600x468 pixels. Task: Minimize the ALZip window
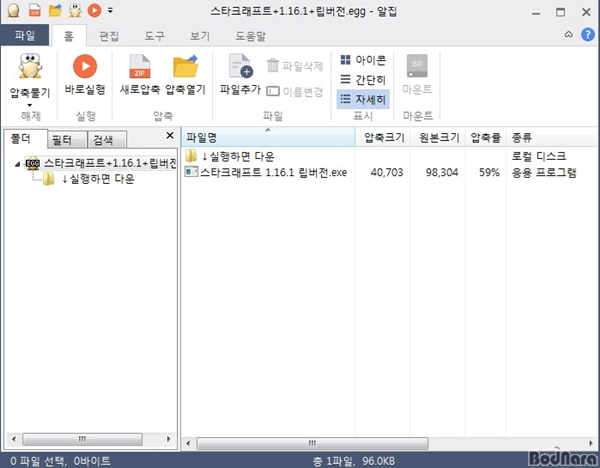536,12
